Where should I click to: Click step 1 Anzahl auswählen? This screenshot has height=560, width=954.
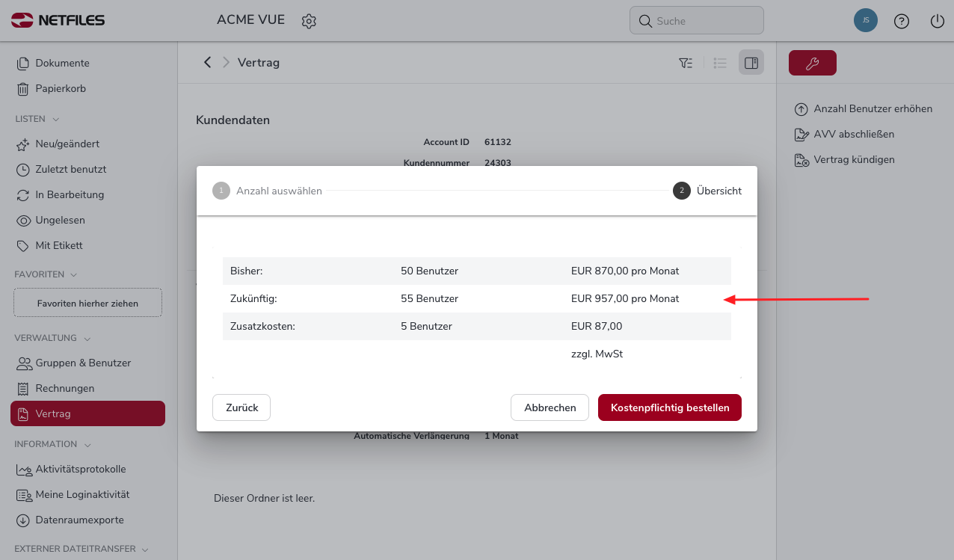(268, 191)
